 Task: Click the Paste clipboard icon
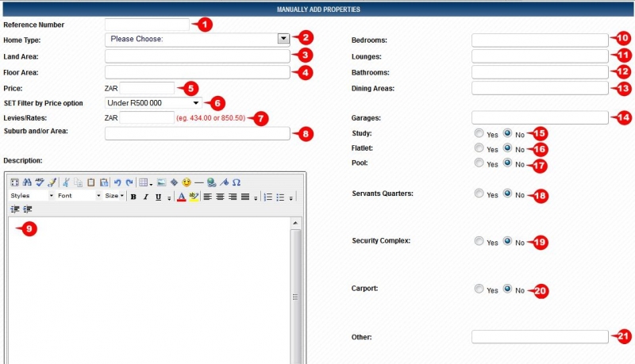pyautogui.click(x=91, y=182)
